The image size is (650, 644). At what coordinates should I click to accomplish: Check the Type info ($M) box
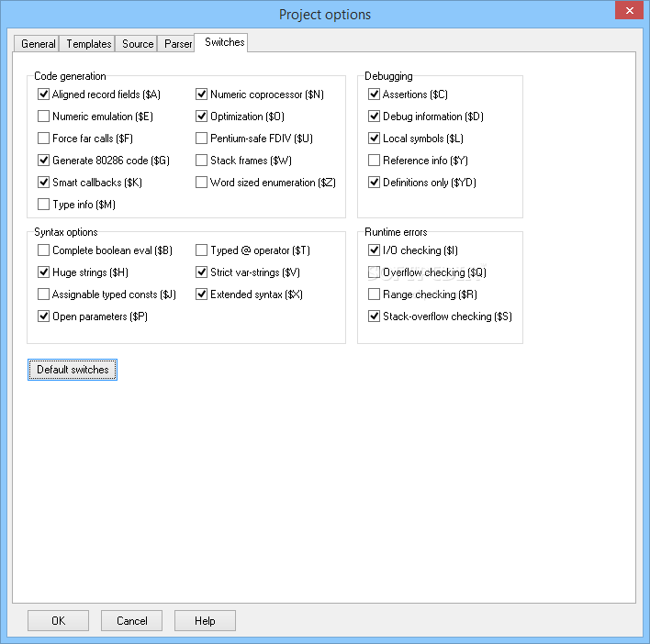pos(43,205)
